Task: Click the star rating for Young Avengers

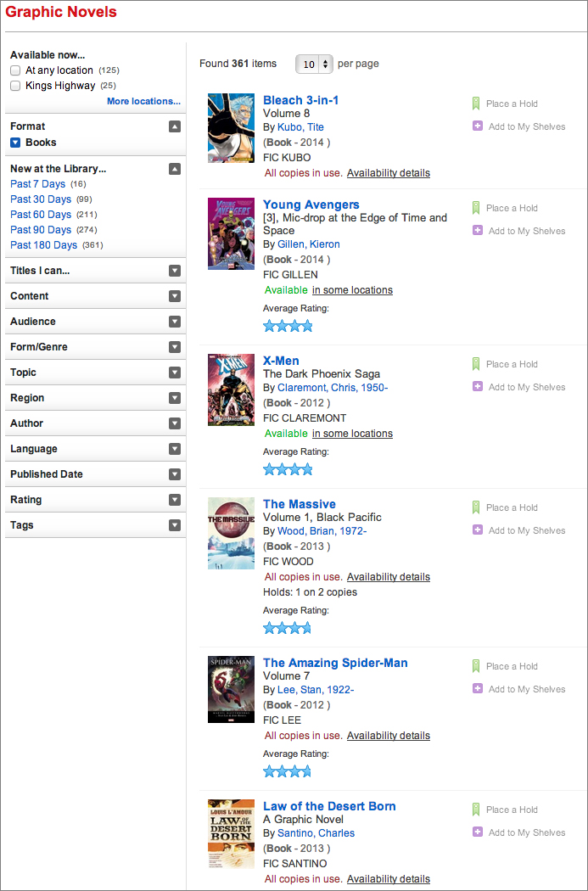Action: (288, 326)
